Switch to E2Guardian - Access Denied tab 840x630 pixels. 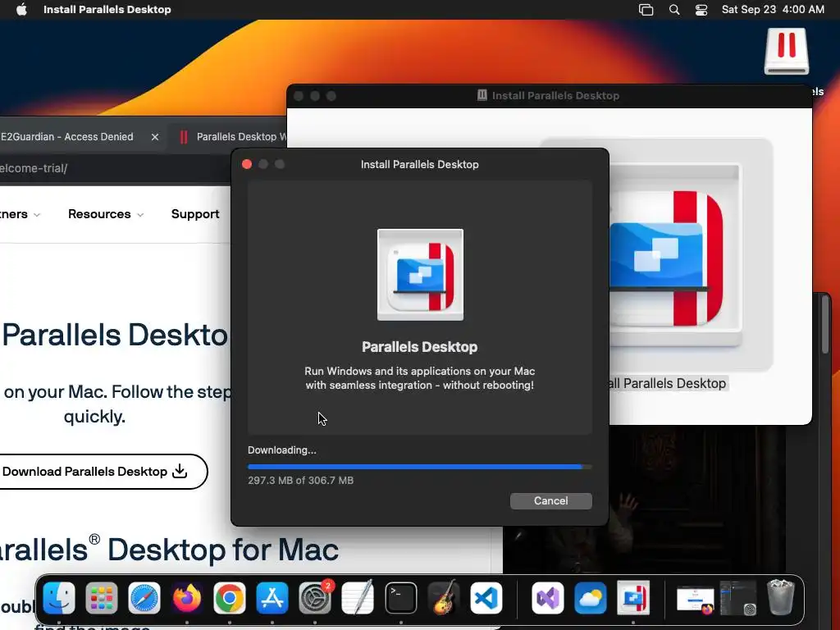[x=67, y=137]
